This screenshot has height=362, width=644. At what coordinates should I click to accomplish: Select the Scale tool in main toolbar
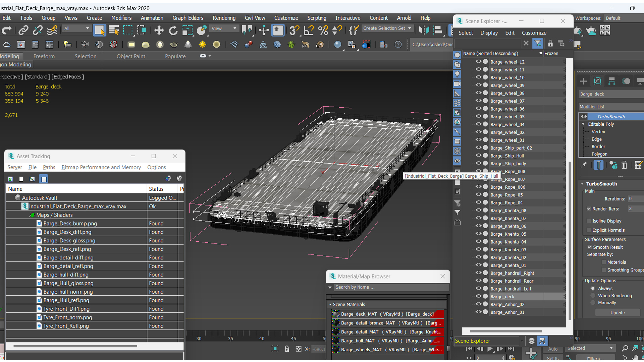click(187, 31)
